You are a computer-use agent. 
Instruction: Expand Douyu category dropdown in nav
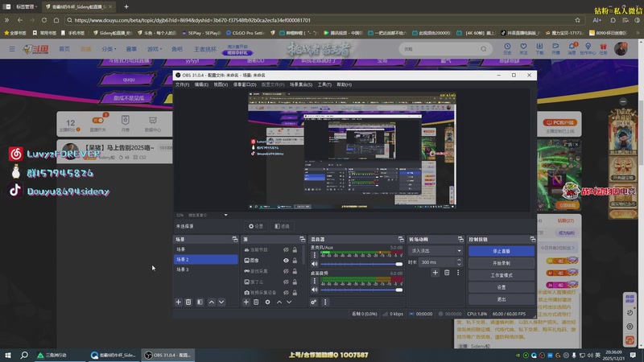(109, 49)
